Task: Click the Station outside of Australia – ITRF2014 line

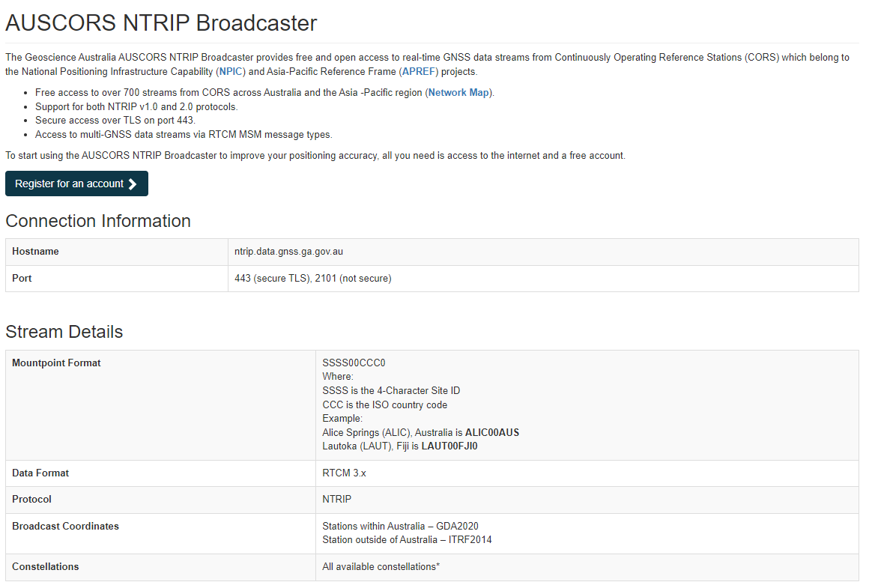Action: [x=407, y=540]
